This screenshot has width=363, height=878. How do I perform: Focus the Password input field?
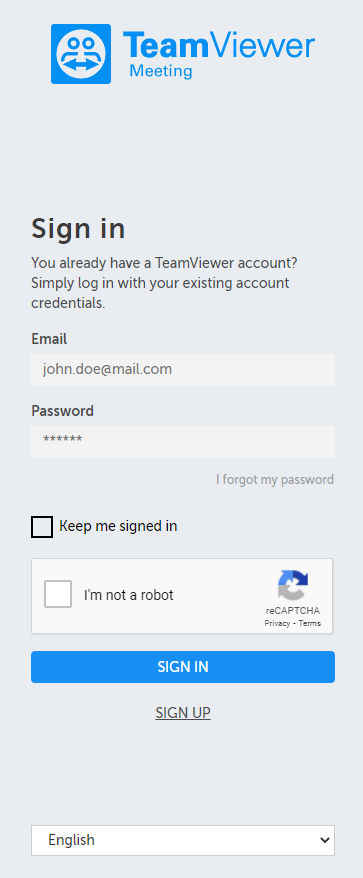pos(183,441)
